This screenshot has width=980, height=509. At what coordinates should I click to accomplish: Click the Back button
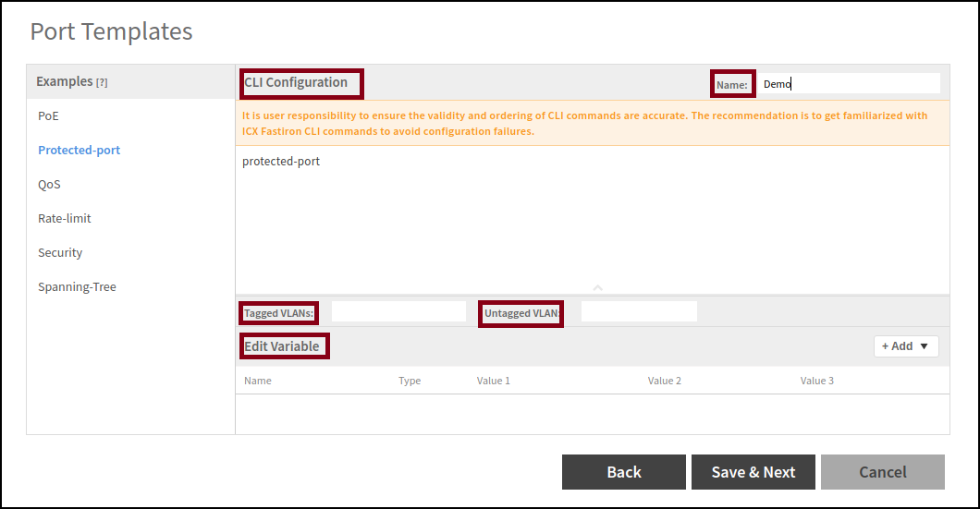click(624, 472)
